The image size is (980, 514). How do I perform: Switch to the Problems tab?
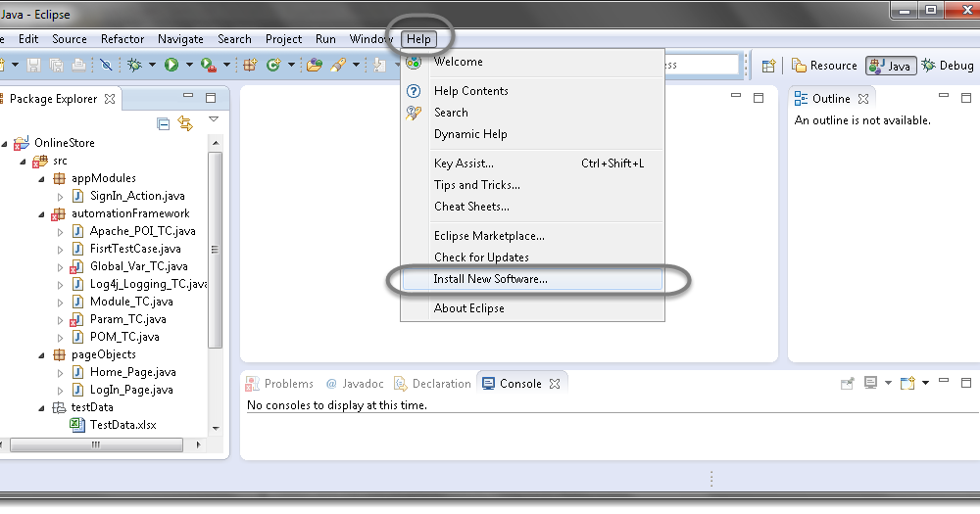[279, 384]
